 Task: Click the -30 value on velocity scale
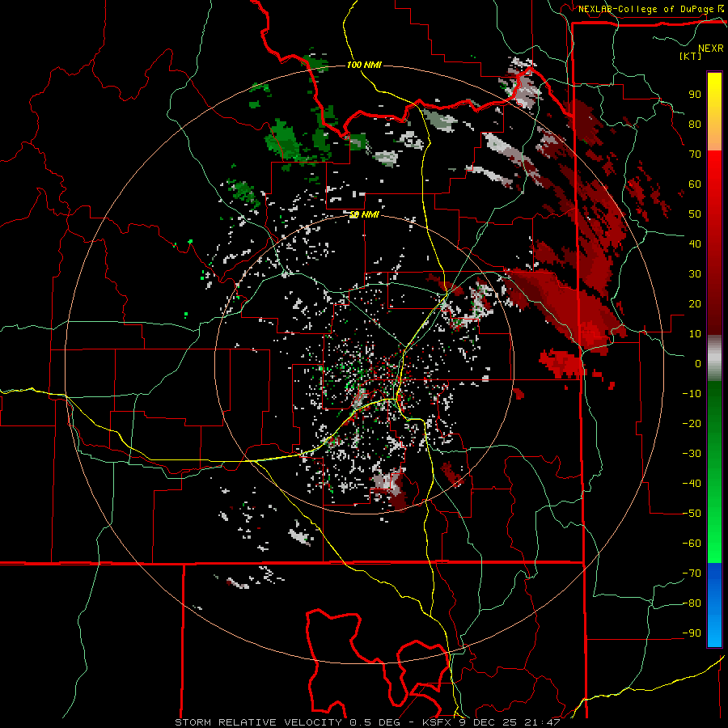tap(692, 454)
